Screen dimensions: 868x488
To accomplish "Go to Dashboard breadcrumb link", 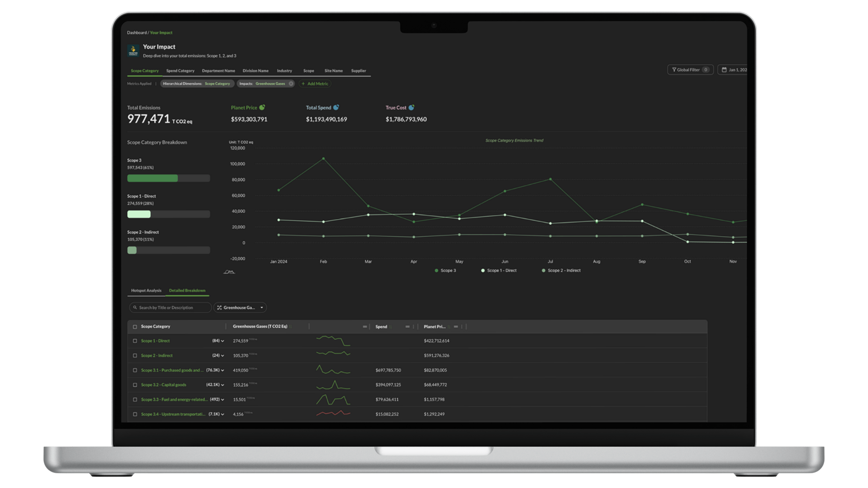I will point(137,33).
